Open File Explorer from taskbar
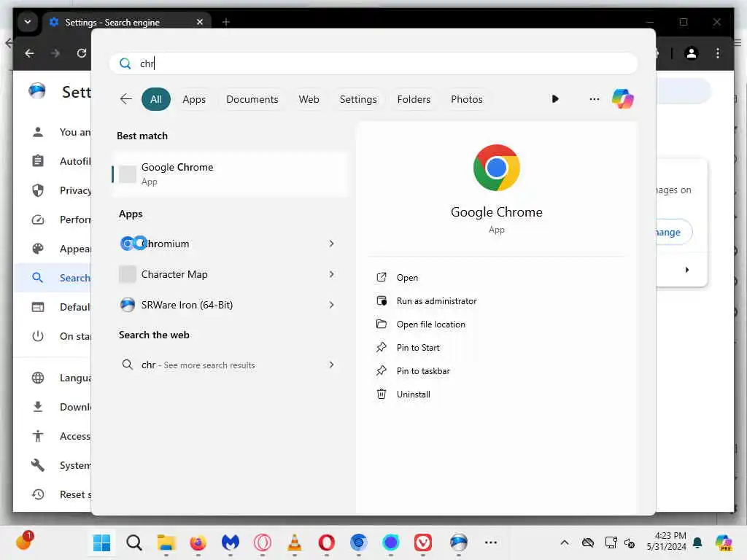The height and width of the screenshot is (560, 747). [x=166, y=542]
